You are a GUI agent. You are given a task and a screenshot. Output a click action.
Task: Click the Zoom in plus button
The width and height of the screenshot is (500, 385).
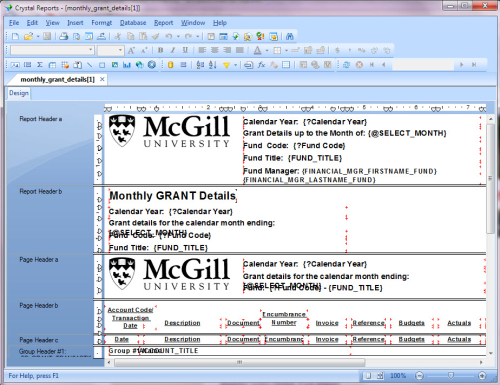(482, 376)
